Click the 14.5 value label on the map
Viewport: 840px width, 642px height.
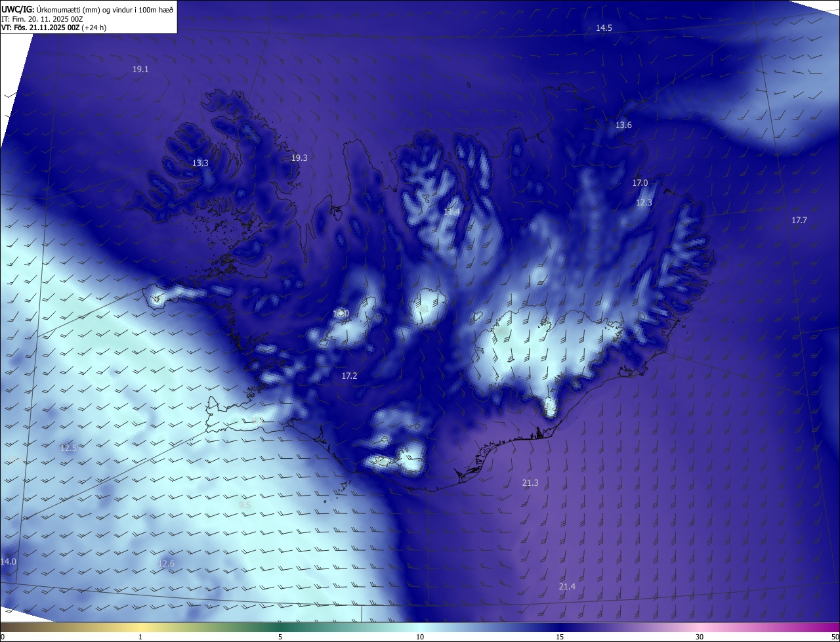point(604,28)
